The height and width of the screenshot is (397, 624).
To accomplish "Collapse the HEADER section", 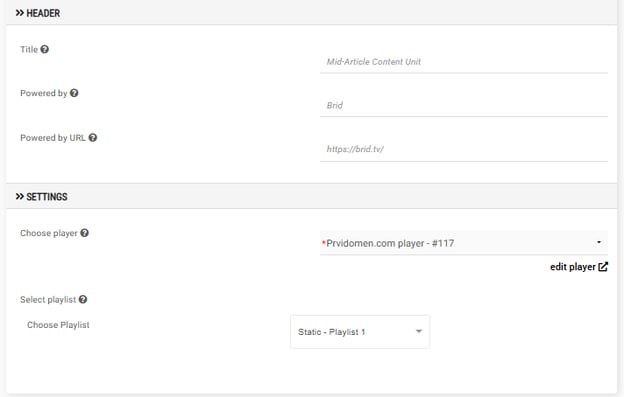I will (x=38, y=13).
